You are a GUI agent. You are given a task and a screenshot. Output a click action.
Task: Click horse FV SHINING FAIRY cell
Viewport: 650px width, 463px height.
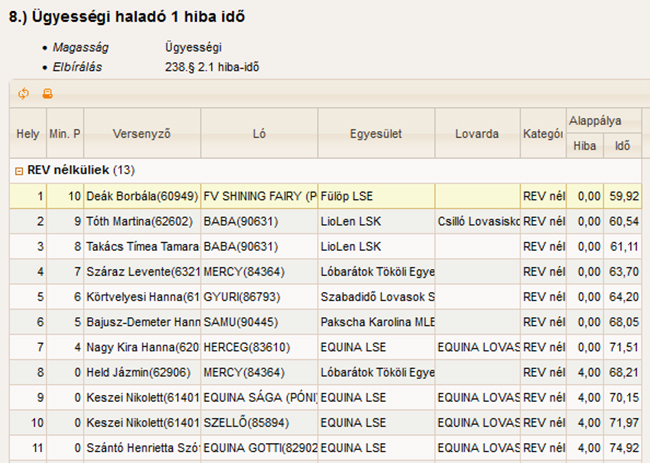pos(259,196)
